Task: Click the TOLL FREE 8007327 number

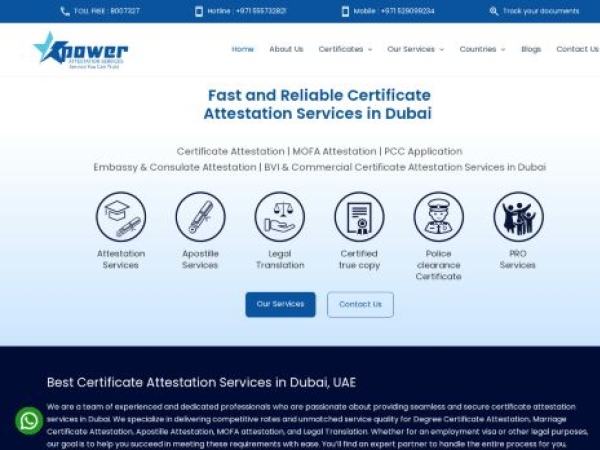Action: pyautogui.click(x=106, y=11)
